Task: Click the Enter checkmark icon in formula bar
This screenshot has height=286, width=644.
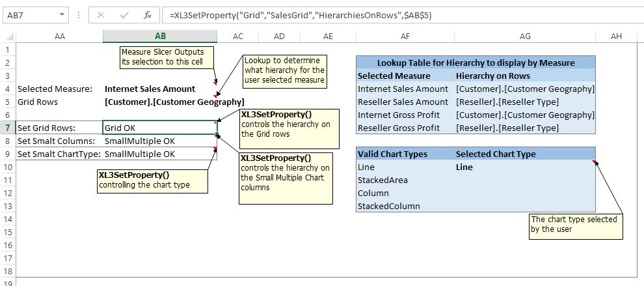Action: (x=124, y=14)
